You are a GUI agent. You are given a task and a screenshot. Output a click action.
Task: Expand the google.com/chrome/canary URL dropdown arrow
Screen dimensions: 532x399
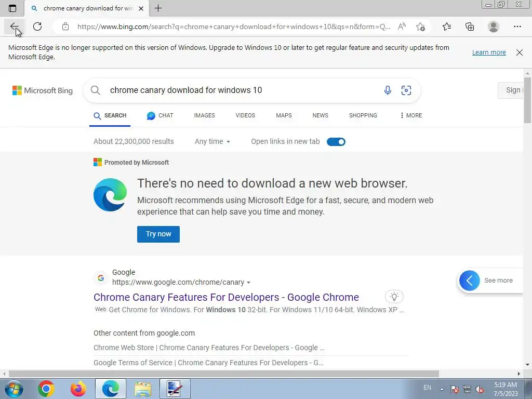[x=249, y=283]
